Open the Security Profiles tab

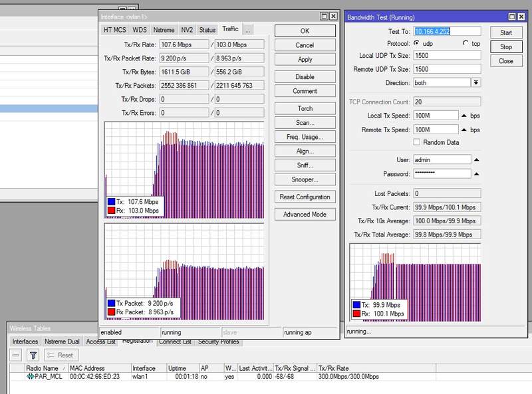pyautogui.click(x=218, y=342)
